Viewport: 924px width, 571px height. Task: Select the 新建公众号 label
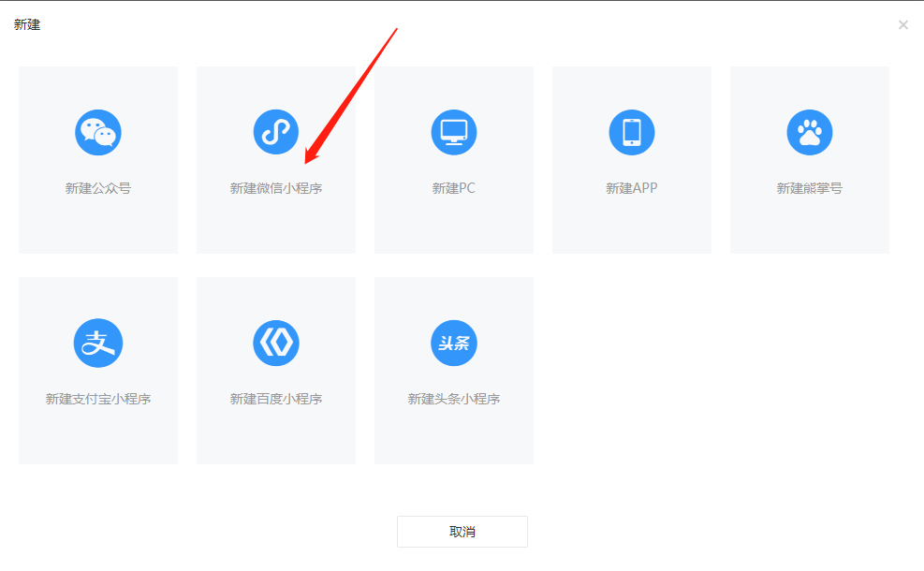(97, 188)
